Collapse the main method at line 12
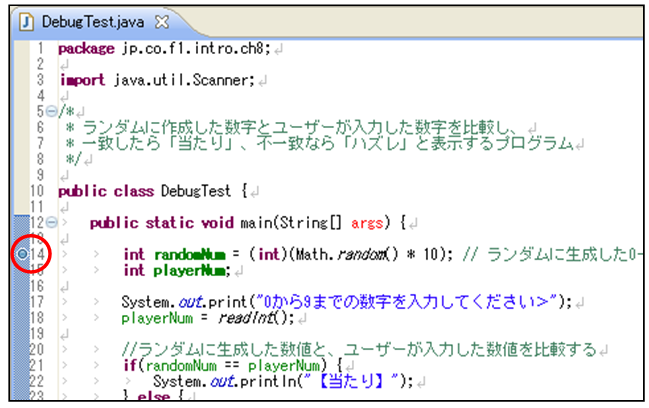This screenshot has height=408, width=649. 50,221
